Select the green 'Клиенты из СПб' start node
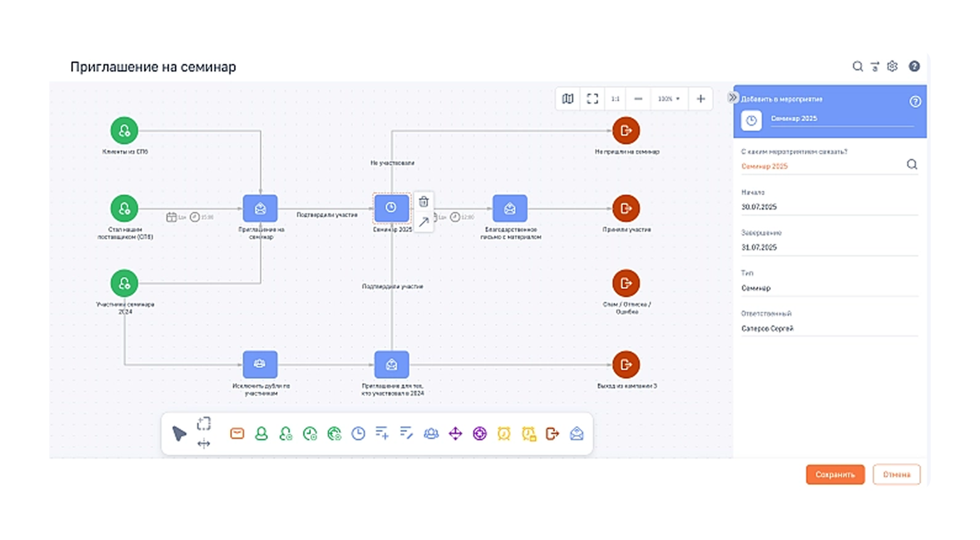The image size is (980, 540). (x=125, y=131)
